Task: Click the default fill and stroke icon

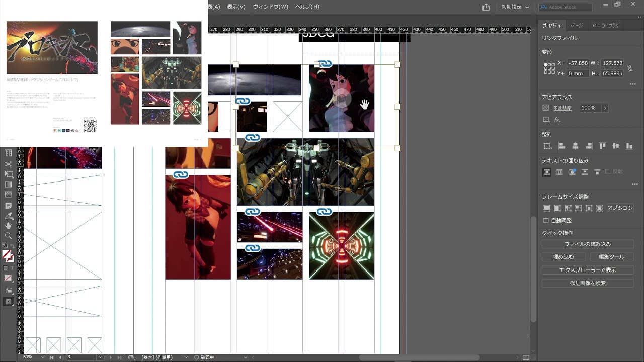Action: [x=5, y=245]
